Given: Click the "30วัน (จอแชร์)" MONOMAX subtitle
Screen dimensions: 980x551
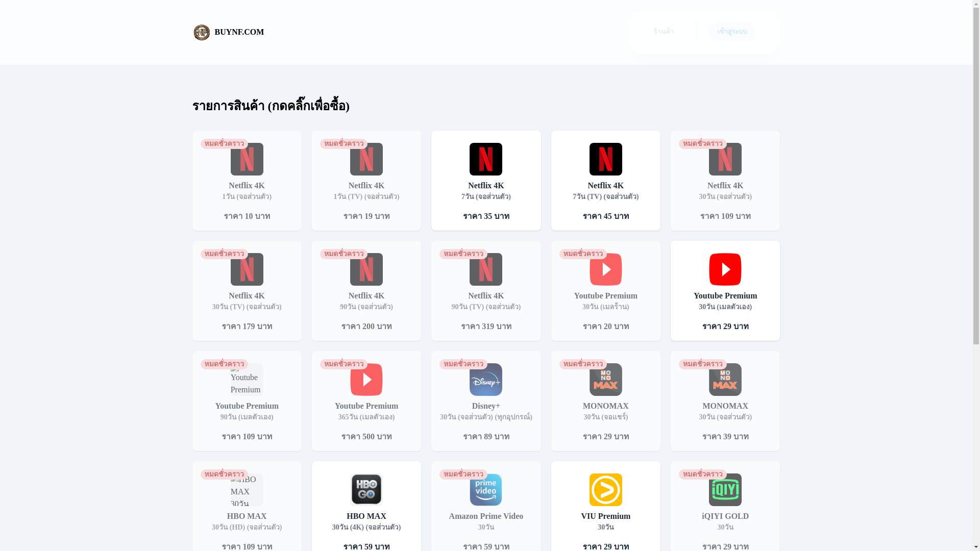Looking at the screenshot, I should (606, 417).
